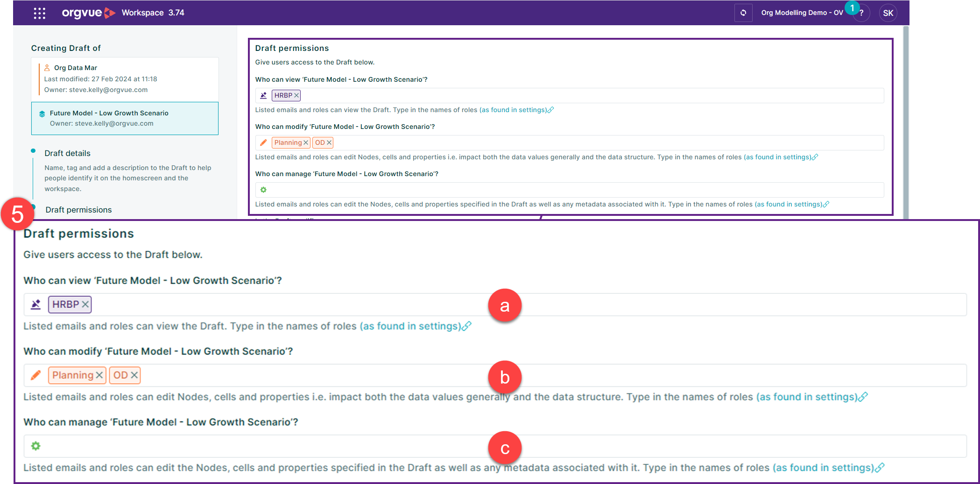Open the app launcher grid icon
Screen dimensions: 980x484
(40, 13)
